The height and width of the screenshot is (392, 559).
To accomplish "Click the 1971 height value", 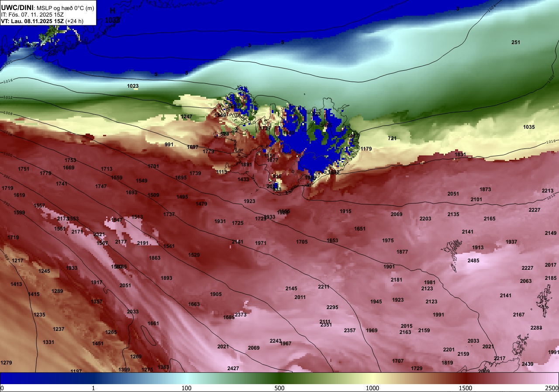I will pos(261,243).
